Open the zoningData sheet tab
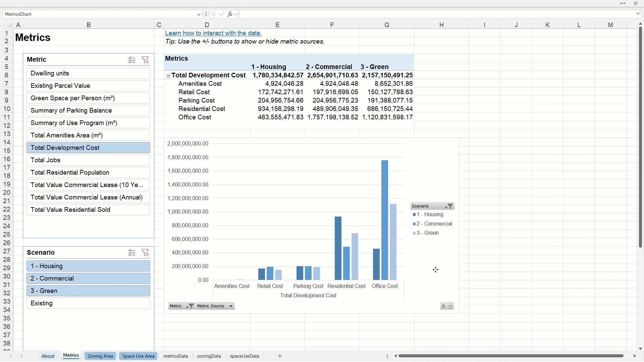 [209, 356]
